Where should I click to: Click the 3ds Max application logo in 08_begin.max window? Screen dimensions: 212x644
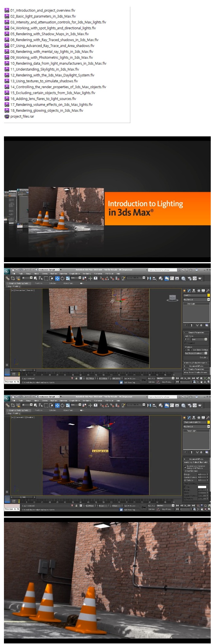click(6, 271)
